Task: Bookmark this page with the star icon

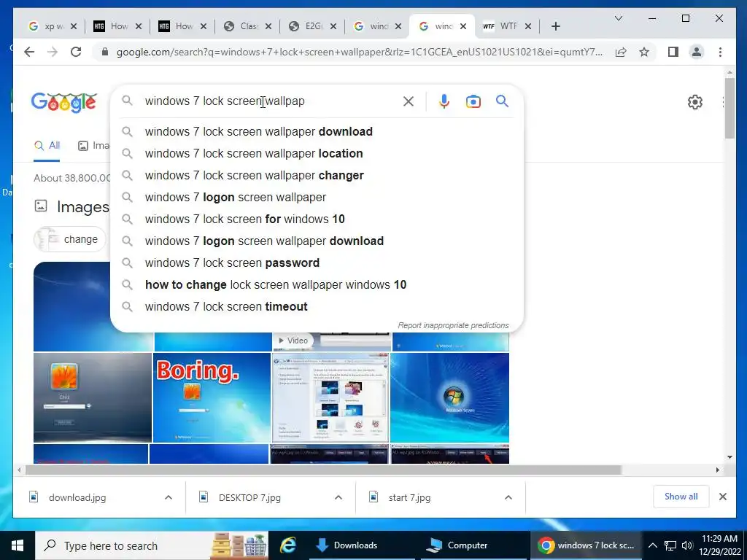Action: (x=644, y=52)
